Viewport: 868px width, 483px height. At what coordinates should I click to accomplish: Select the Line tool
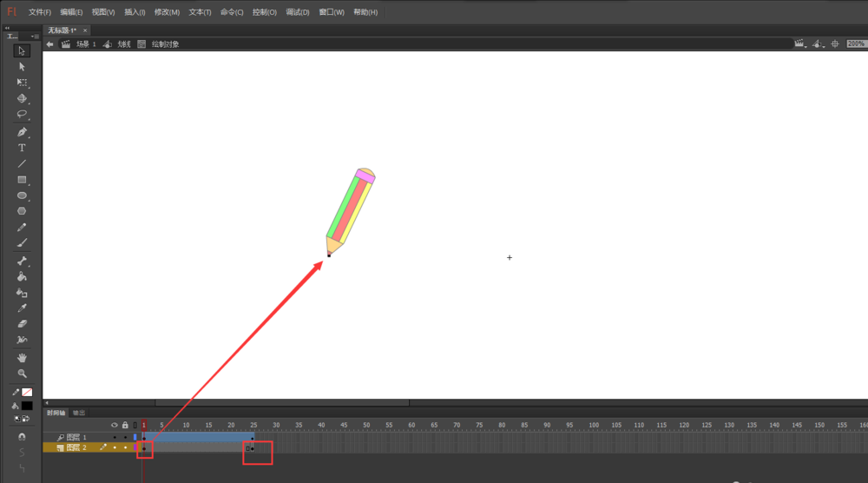pyautogui.click(x=22, y=164)
